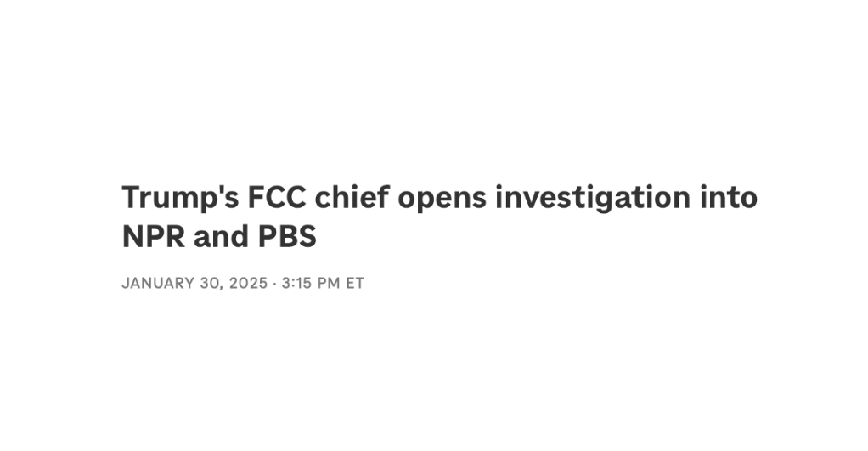Click the dot separator between date and time
Screen dimensions: 868x451
tap(273, 284)
